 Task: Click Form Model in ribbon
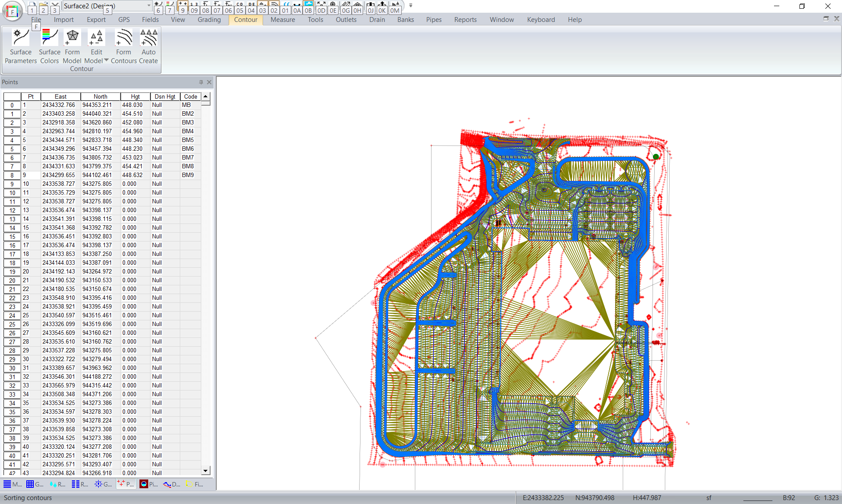pyautogui.click(x=72, y=46)
